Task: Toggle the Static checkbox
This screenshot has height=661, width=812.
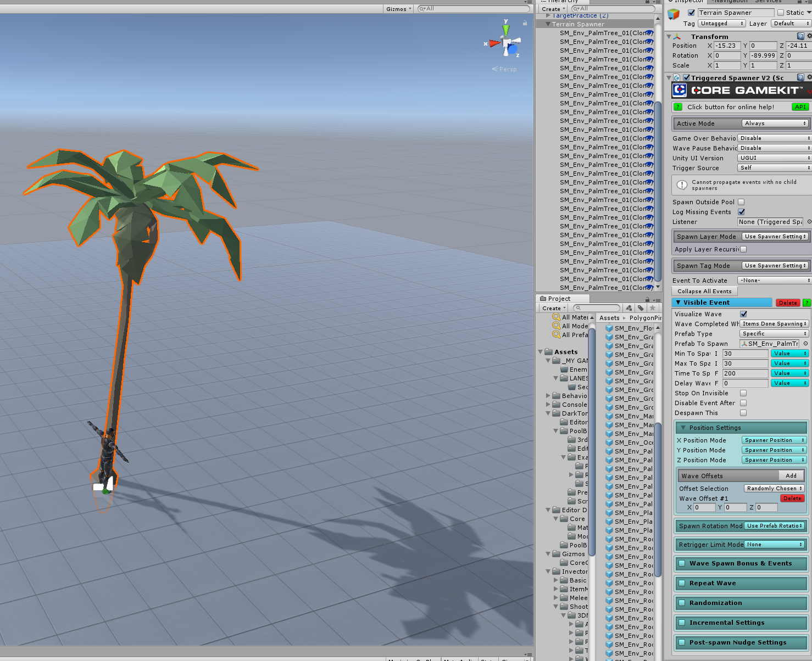Action: pos(780,13)
